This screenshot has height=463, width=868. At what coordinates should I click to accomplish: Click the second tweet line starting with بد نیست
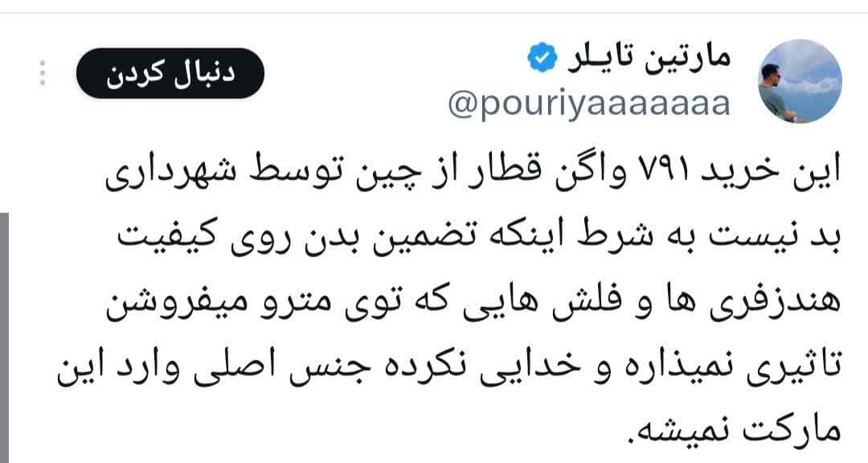479,237
